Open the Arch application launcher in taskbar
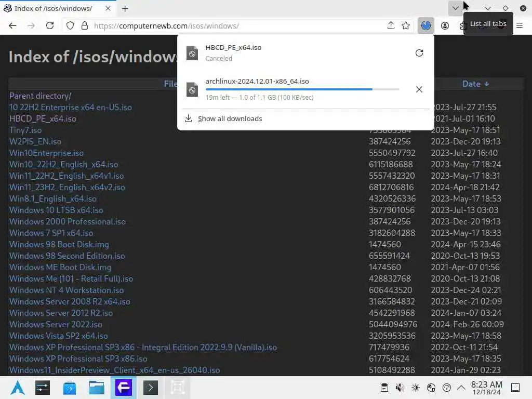Viewport: 532px width, 399px height. pyautogui.click(x=18, y=388)
